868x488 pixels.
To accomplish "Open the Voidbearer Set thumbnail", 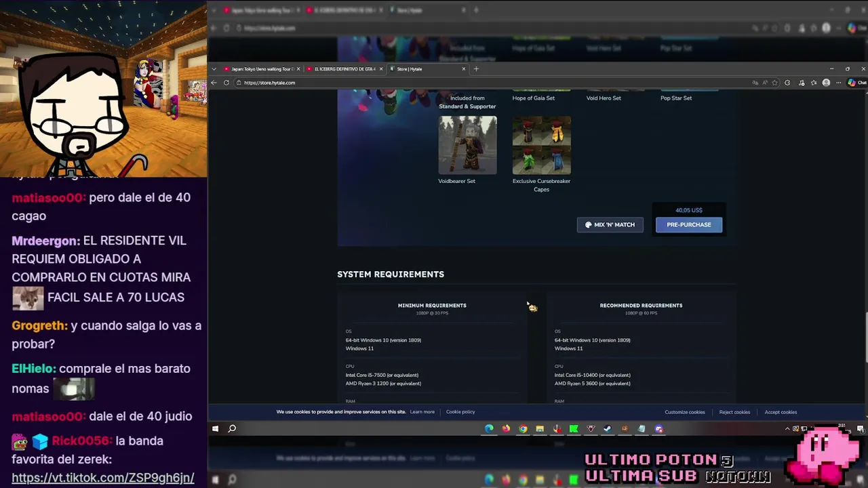I will pos(468,145).
